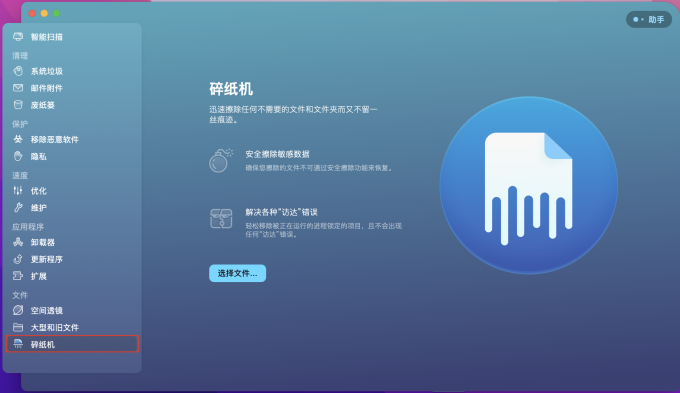Select Space Lens (空间透镜) icon
680x393 pixels.
(18, 310)
